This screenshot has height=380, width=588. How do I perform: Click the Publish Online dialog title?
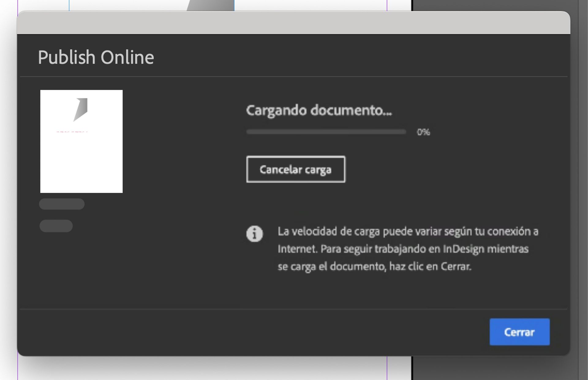[x=96, y=57]
